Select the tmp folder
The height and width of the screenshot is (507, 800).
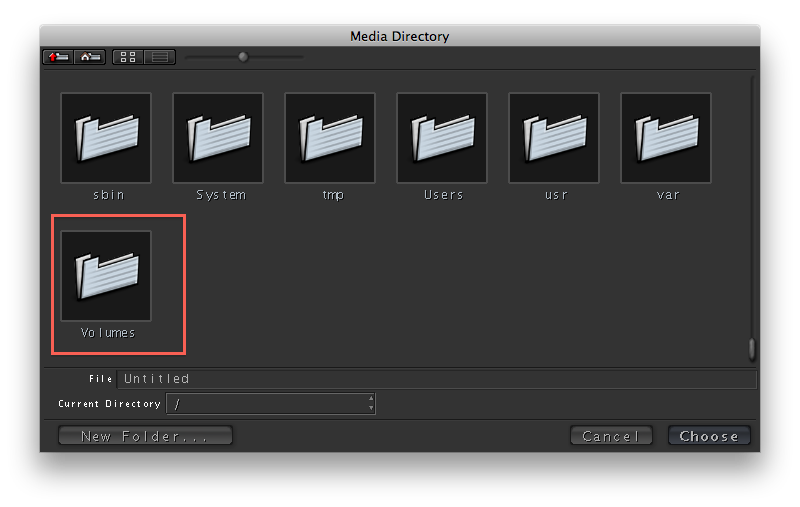330,138
